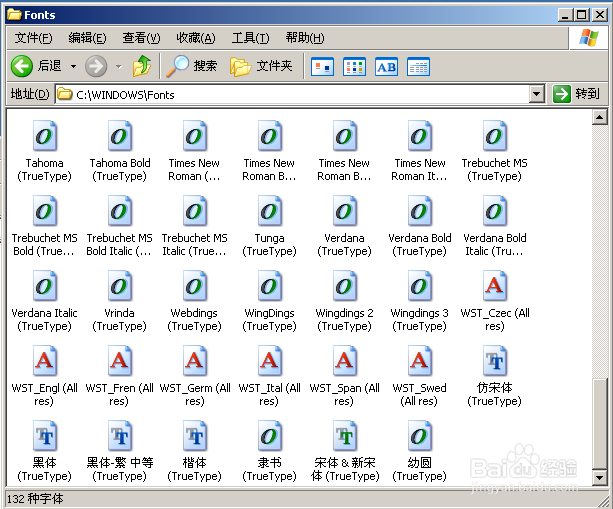Click the address field C:\WINDOWS\Fonts
The image size is (613, 509).
point(292,94)
